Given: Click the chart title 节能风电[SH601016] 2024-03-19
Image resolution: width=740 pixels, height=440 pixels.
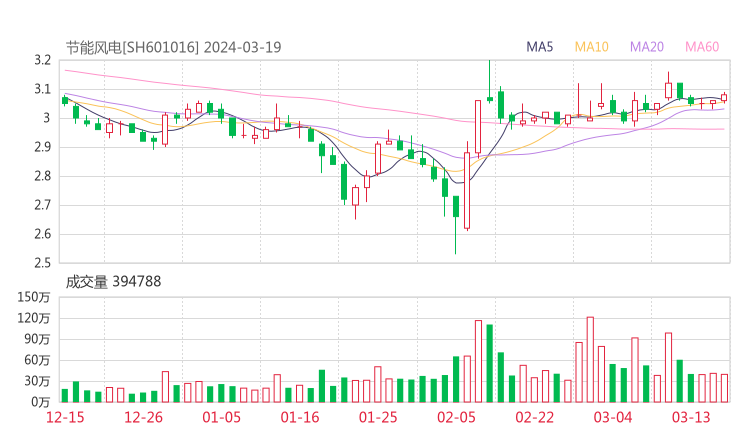Looking at the screenshot, I should tap(173, 47).
